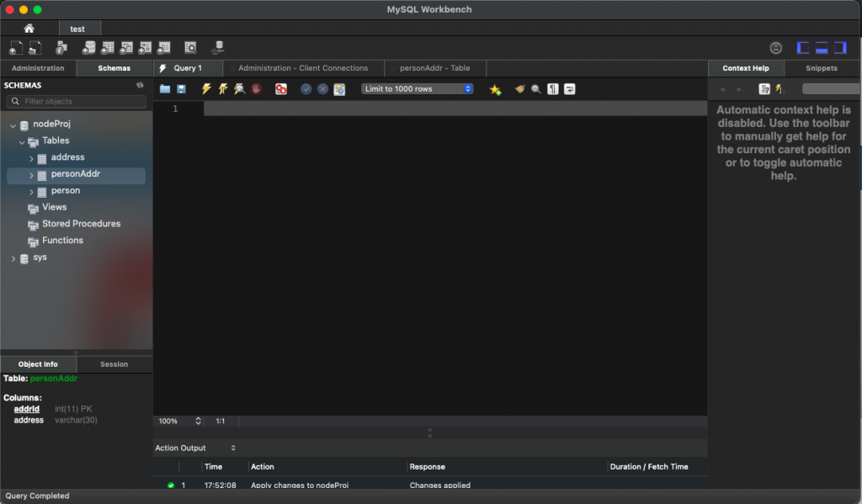The height and width of the screenshot is (504, 862).
Task: Go to home screen tab
Action: tap(29, 29)
